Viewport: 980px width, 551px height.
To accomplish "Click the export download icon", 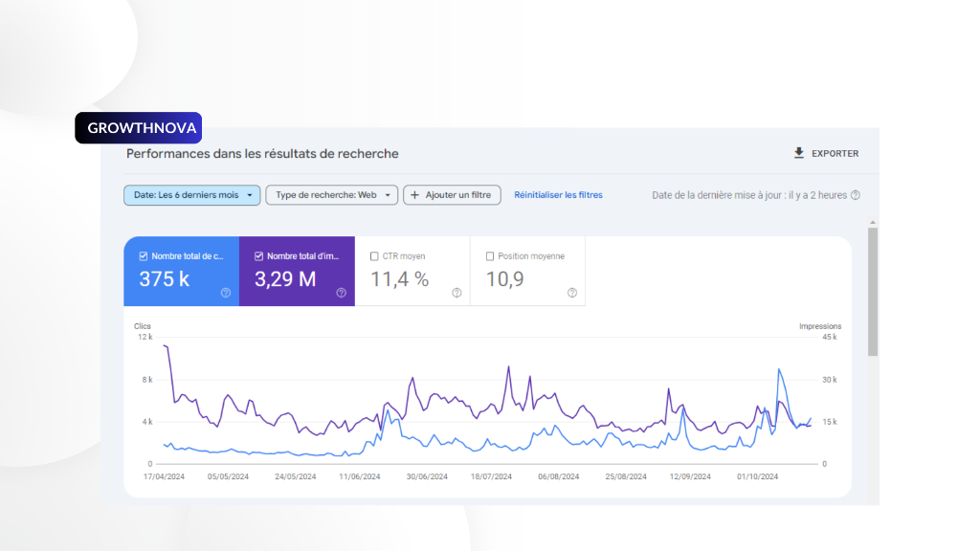I will (x=799, y=153).
